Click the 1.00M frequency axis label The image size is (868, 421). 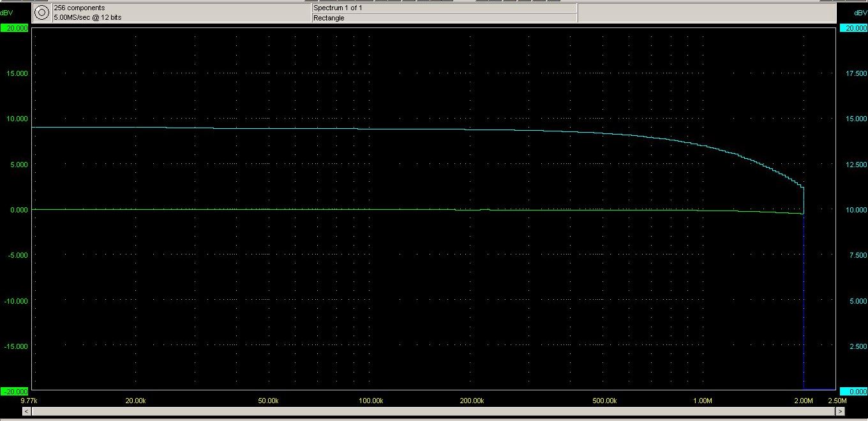pyautogui.click(x=702, y=401)
